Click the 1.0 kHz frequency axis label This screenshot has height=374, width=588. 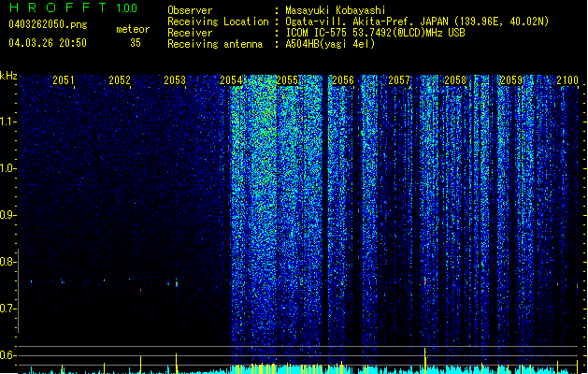pos(8,168)
